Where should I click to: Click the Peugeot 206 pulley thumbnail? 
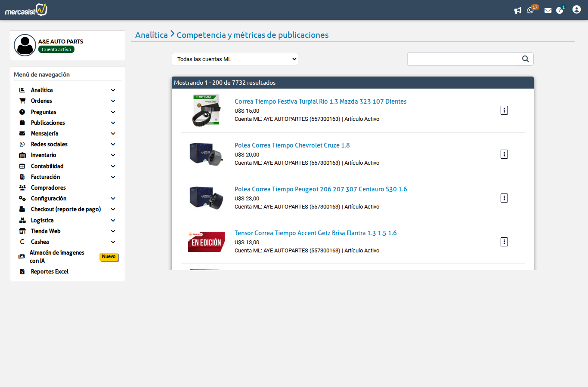point(206,198)
